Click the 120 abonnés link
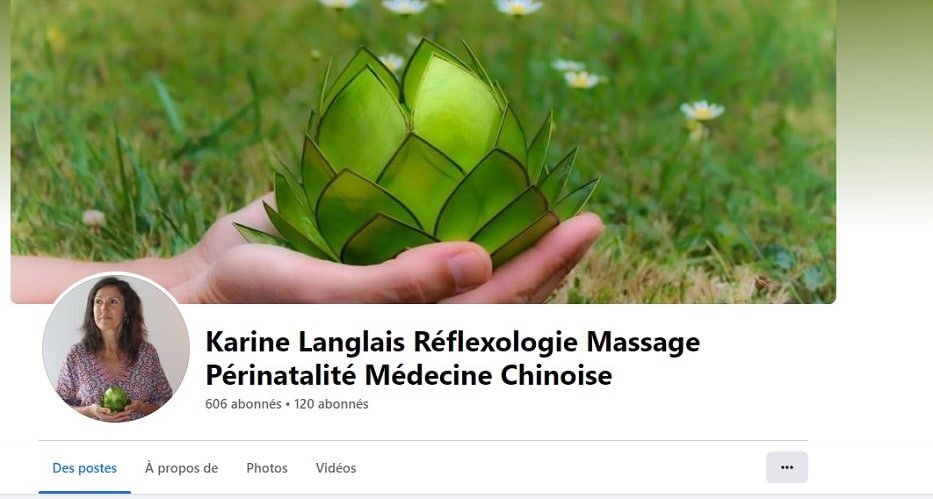Screen dimensions: 933x499 [331, 404]
